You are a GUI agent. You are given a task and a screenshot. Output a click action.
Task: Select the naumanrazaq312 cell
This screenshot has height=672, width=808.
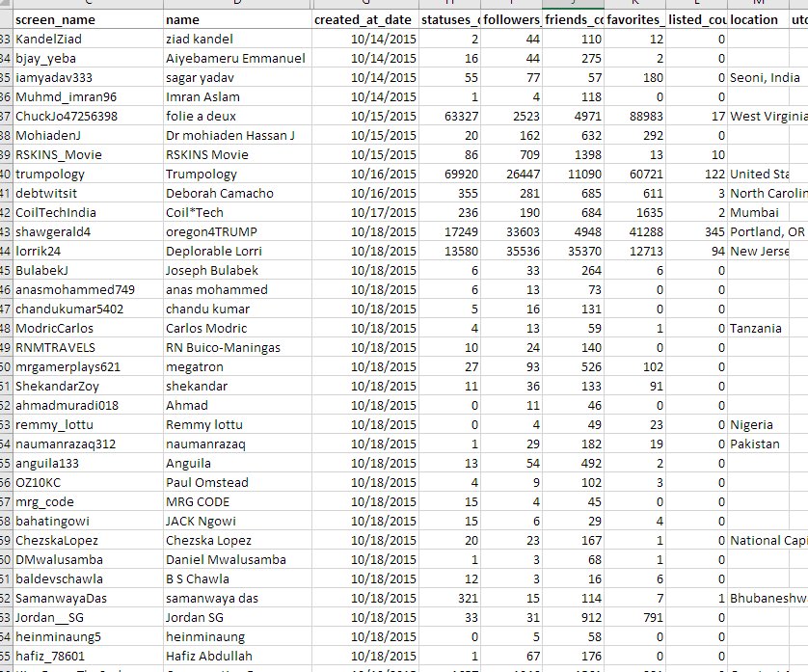pos(88,444)
